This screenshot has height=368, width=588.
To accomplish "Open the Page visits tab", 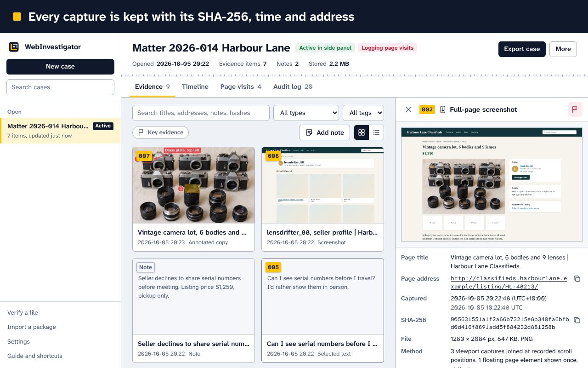I will coord(241,86).
